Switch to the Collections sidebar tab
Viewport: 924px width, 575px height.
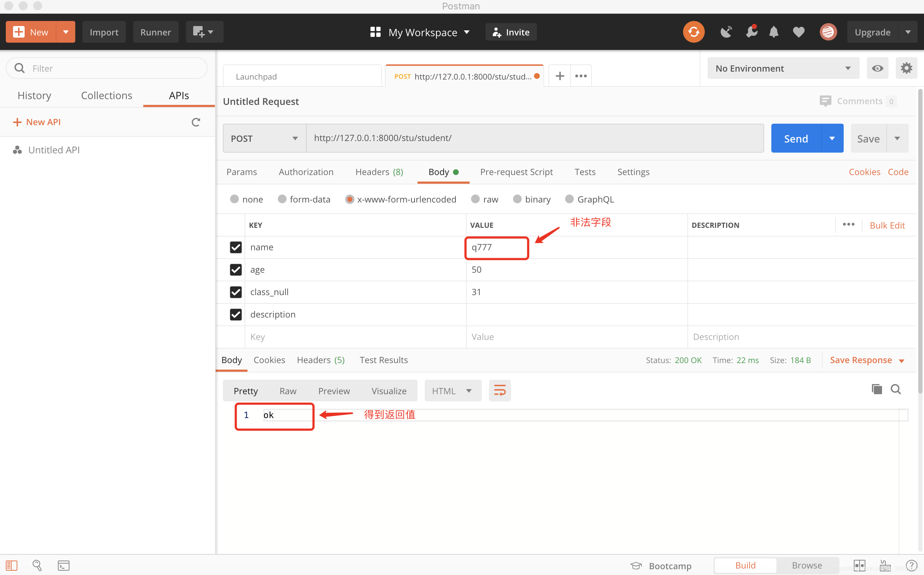[x=106, y=95]
